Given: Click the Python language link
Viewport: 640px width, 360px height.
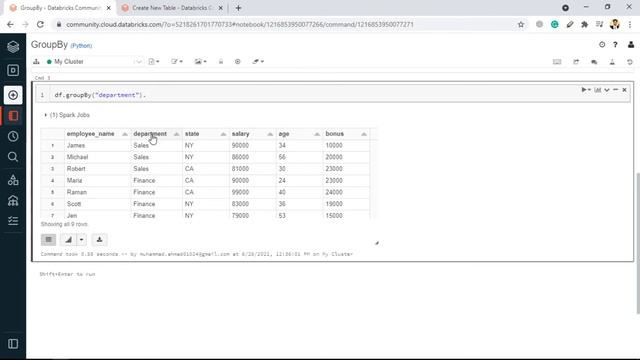Looking at the screenshot, I should click(x=81, y=46).
